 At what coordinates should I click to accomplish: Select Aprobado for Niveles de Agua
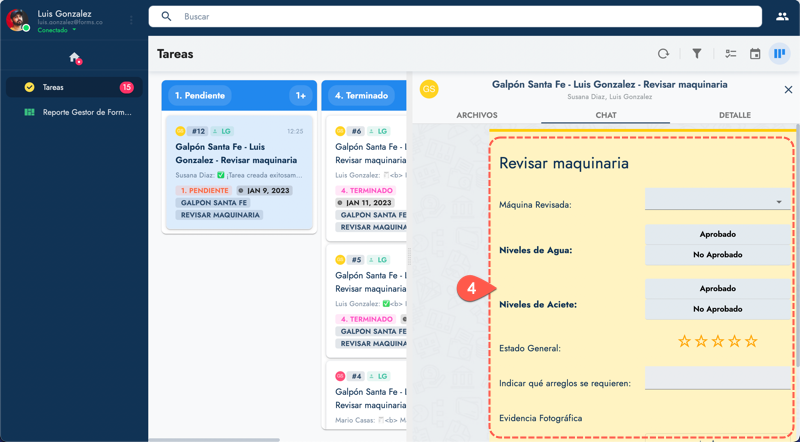[717, 234]
